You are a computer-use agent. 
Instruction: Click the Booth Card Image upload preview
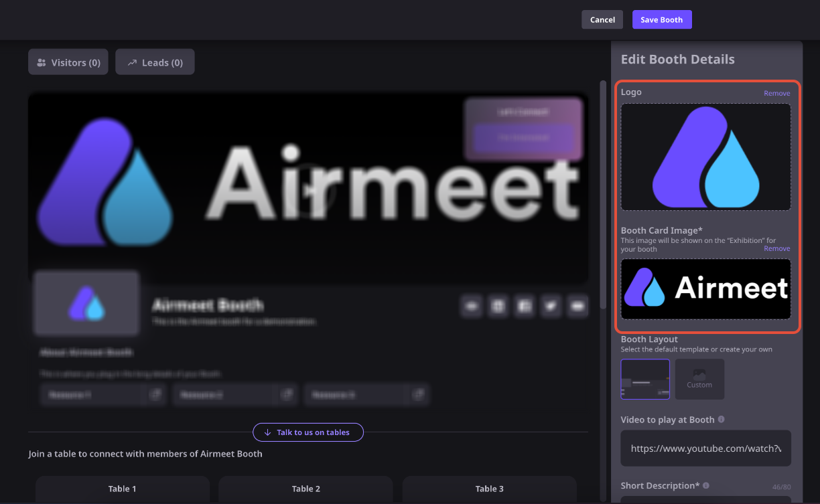pyautogui.click(x=705, y=289)
